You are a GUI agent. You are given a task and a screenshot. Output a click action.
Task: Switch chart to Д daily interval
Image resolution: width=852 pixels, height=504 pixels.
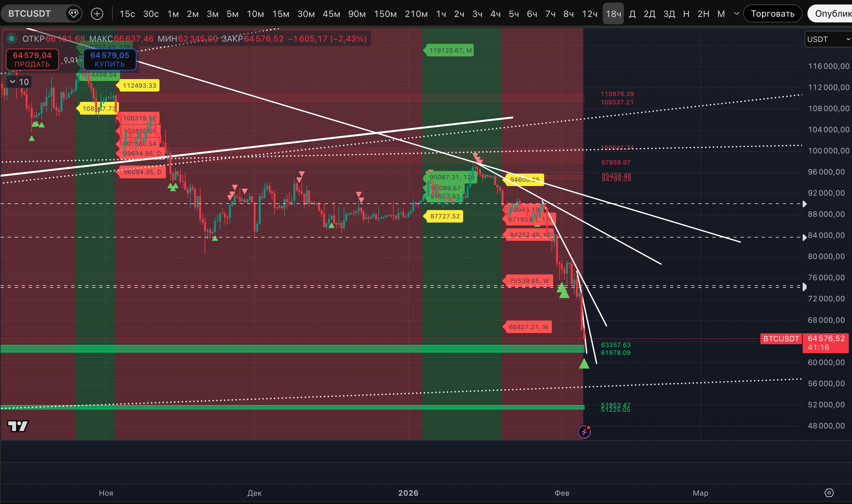pos(632,14)
